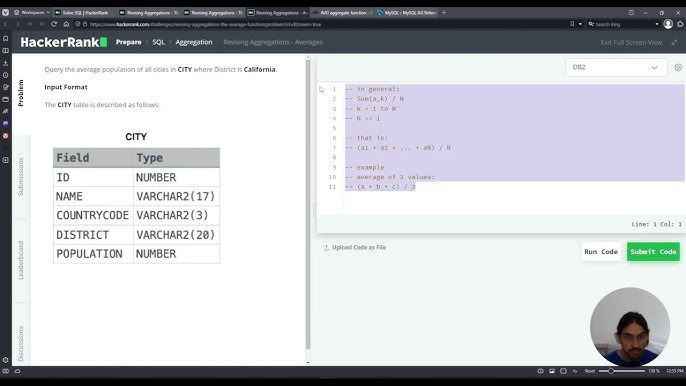Open the editor settings gear icon
The image size is (686, 386).
point(678,67)
